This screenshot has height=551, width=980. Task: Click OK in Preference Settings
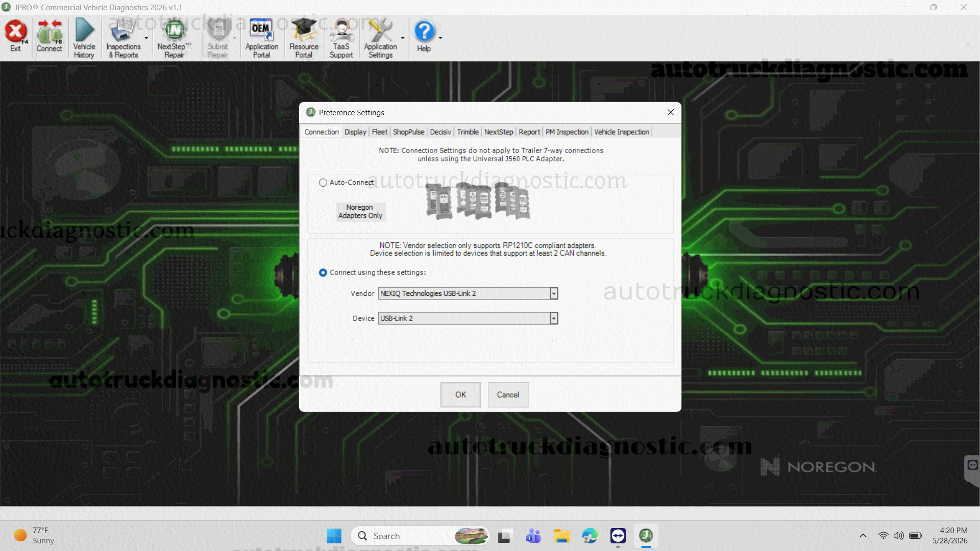tap(460, 395)
